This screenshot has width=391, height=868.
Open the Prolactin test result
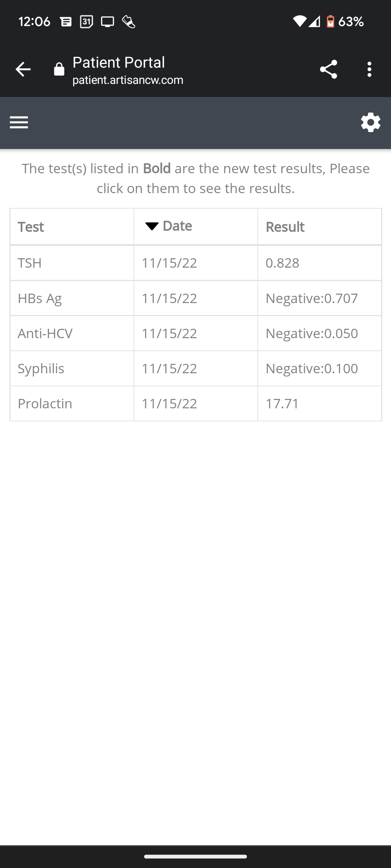click(45, 404)
